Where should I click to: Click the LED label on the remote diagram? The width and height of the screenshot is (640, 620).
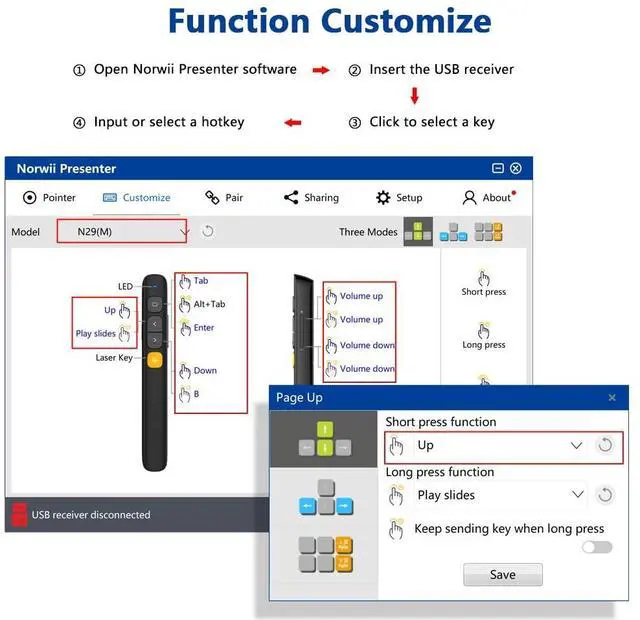pos(125,287)
